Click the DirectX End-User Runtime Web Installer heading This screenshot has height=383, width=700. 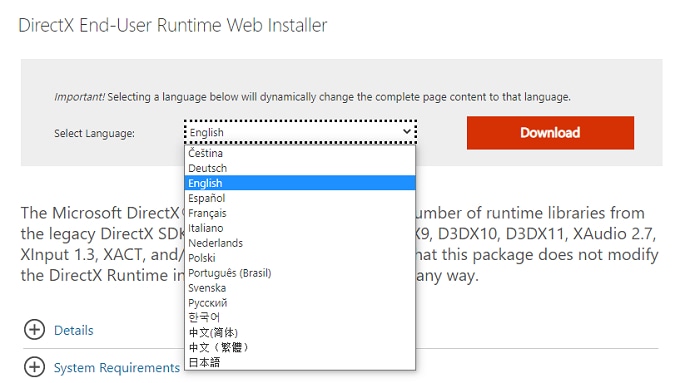pyautogui.click(x=173, y=25)
